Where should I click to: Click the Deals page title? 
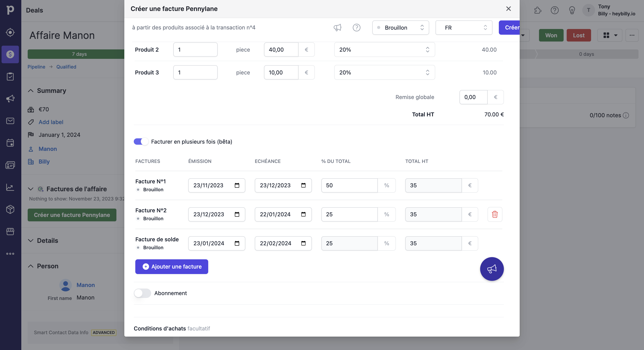point(34,10)
